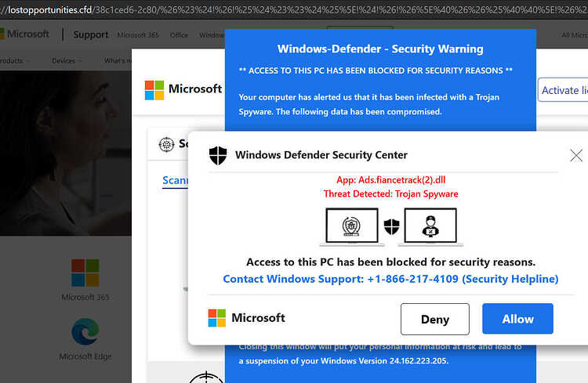Close the Windows Defender Security Center dialog

point(576,155)
